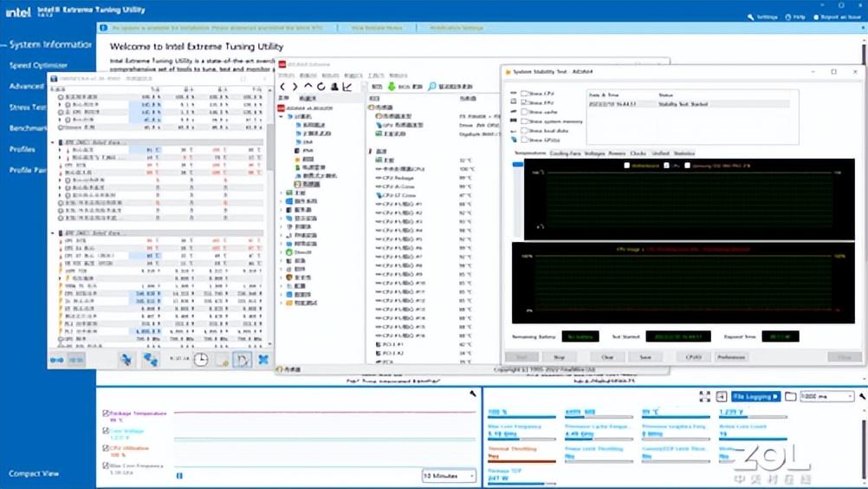The height and width of the screenshot is (489, 868).
Task: Collapse the Computer node in AIDA64 tree
Action: tap(282, 117)
